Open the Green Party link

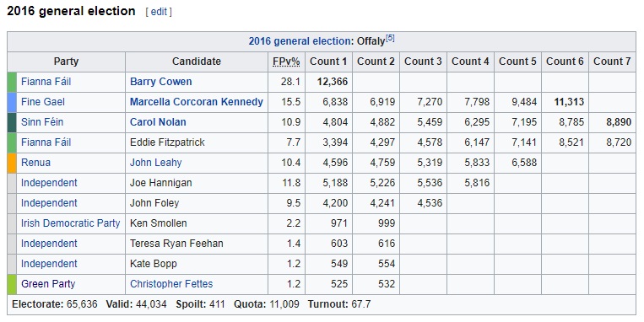[48, 284]
